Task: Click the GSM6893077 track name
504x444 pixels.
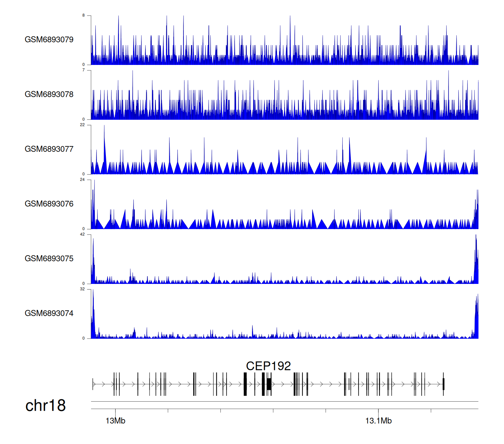Action: pyautogui.click(x=49, y=149)
